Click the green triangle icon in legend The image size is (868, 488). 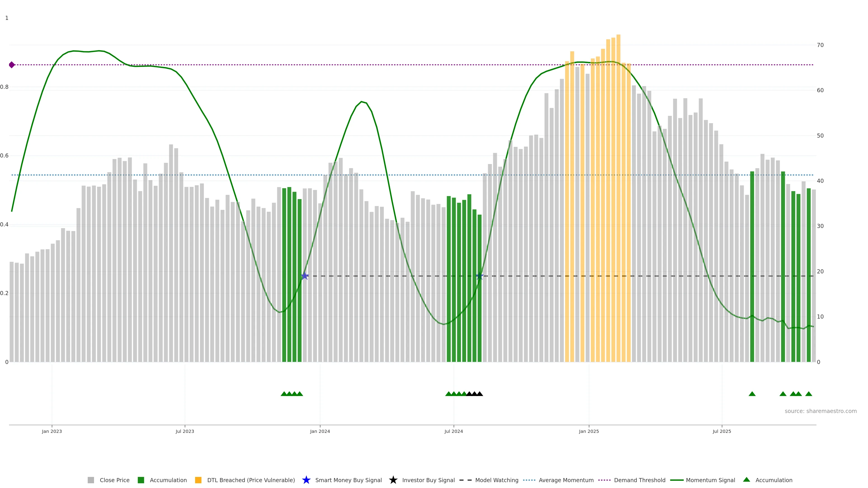pyautogui.click(x=746, y=480)
